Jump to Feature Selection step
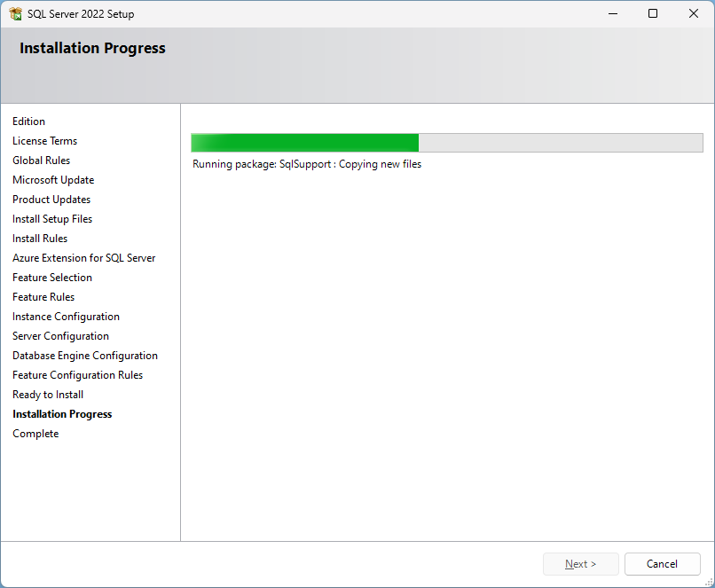This screenshot has width=715, height=588. coord(52,278)
